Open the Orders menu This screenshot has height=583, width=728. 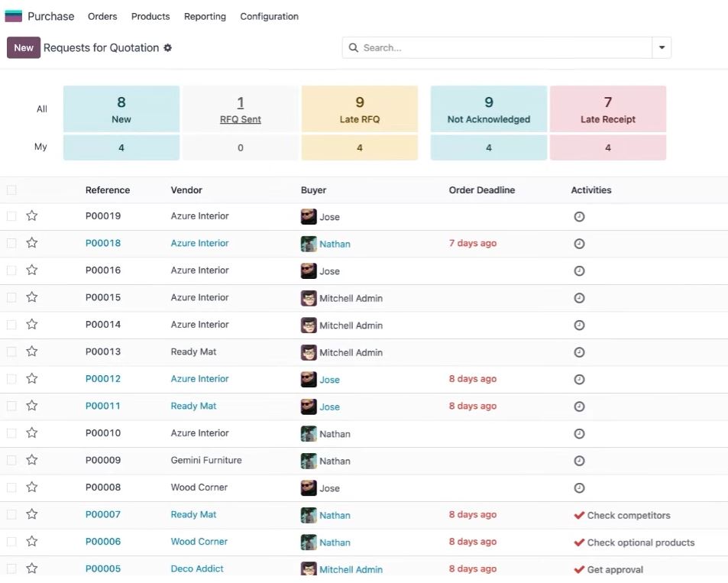(x=102, y=16)
